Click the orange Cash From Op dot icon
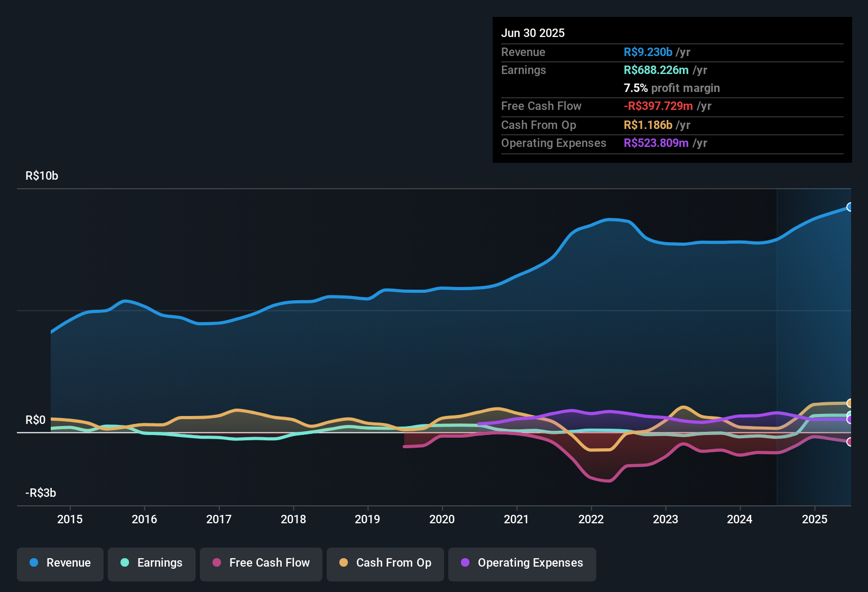This screenshot has height=592, width=868. tap(344, 563)
